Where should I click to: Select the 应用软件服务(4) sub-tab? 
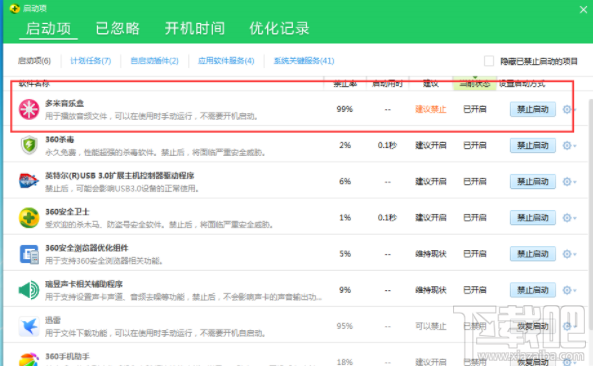click(x=226, y=61)
